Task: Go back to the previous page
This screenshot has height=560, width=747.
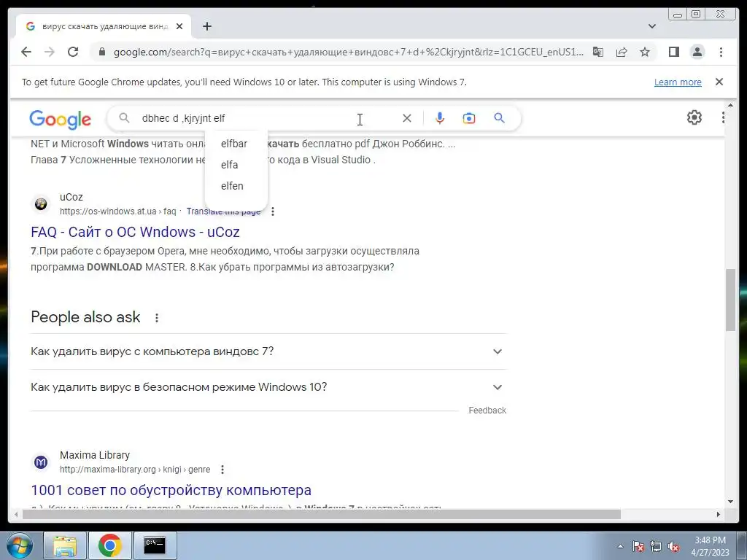Action: pyautogui.click(x=26, y=52)
